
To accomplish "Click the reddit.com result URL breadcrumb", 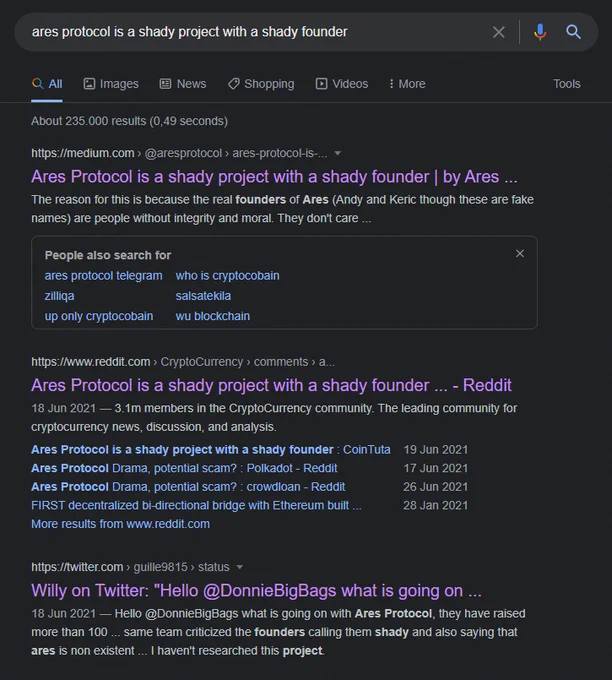I will pyautogui.click(x=183, y=362).
